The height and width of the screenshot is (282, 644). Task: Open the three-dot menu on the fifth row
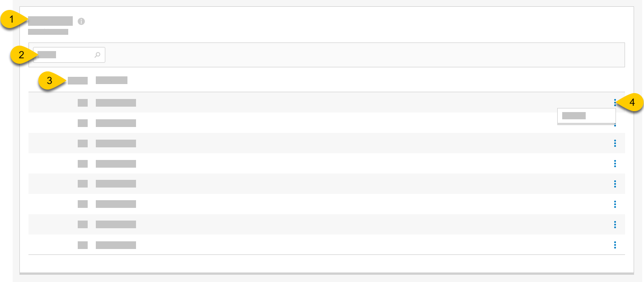click(x=615, y=184)
